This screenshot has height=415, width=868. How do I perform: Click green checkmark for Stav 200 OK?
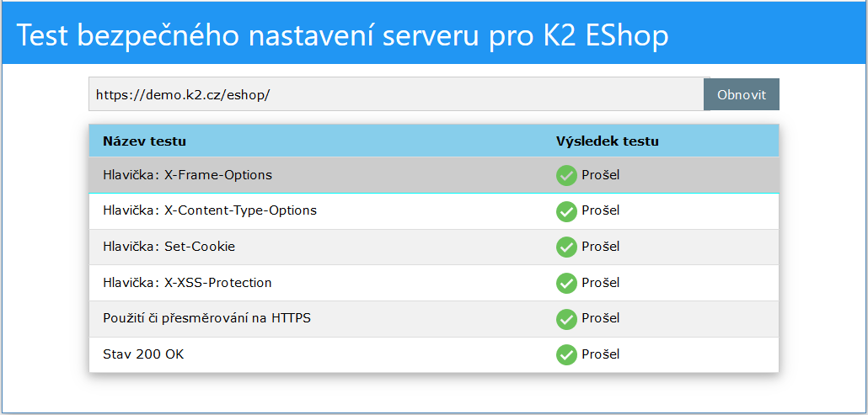coord(566,354)
